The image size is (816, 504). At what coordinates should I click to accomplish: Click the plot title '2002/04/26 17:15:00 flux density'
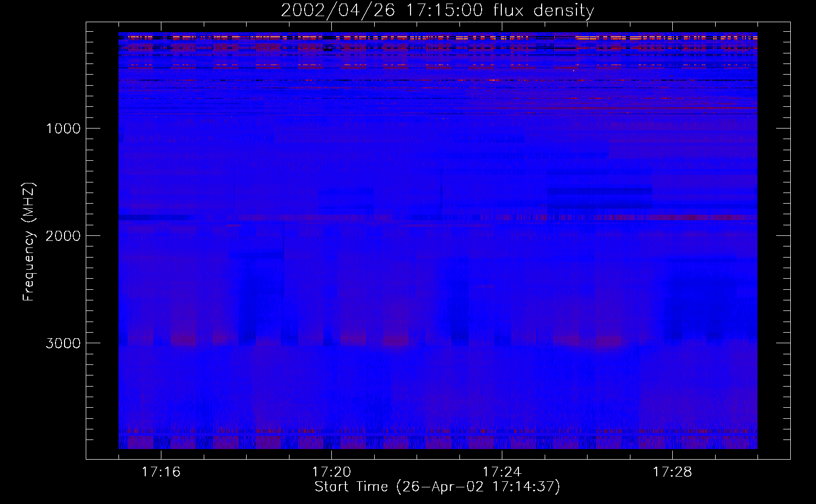click(x=437, y=11)
